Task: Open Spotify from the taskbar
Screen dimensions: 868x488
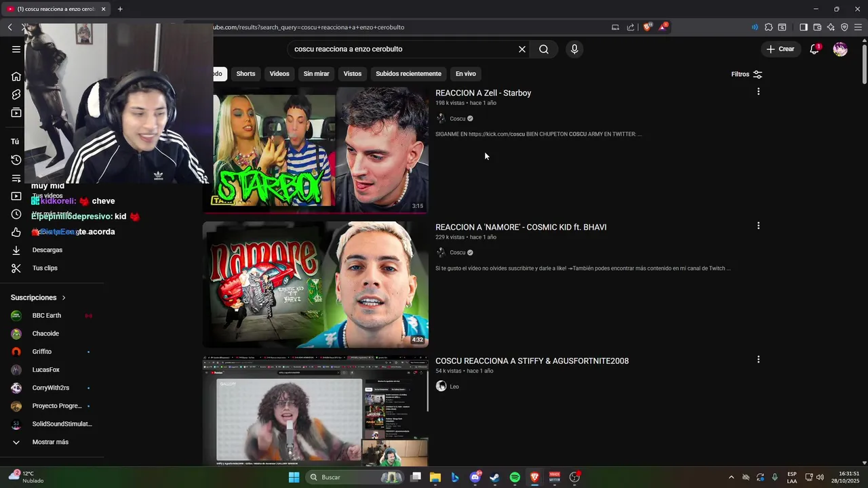Action: click(515, 477)
